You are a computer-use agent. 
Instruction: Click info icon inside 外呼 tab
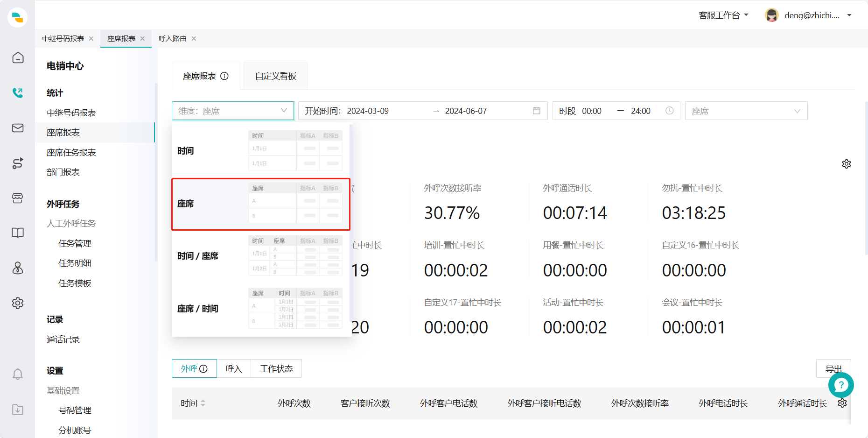click(203, 369)
